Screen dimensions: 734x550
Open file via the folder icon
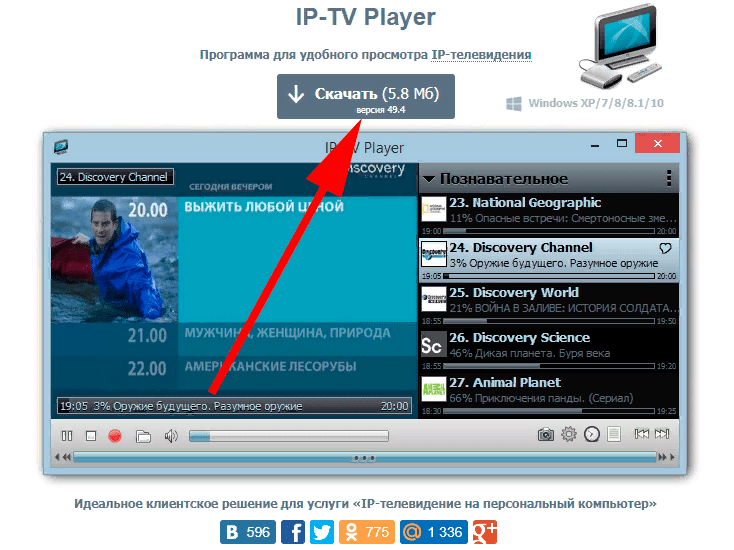point(143,437)
